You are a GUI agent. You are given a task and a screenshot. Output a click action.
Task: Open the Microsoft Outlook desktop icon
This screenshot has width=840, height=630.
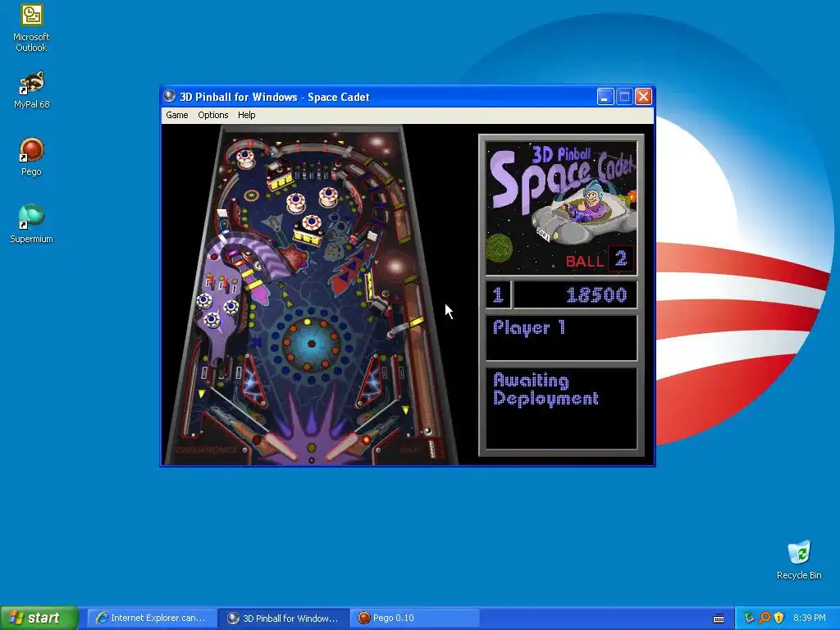[31, 28]
